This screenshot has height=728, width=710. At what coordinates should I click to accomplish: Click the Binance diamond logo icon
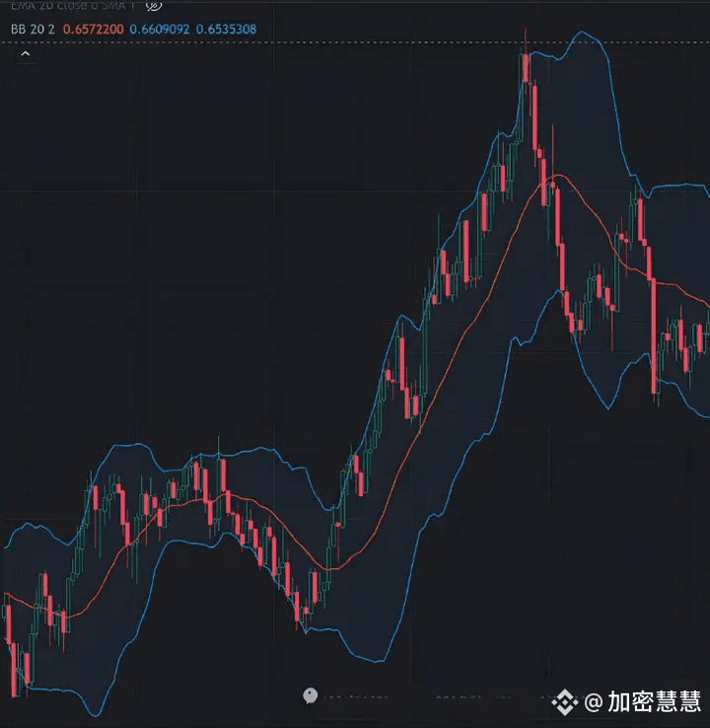[565, 702]
